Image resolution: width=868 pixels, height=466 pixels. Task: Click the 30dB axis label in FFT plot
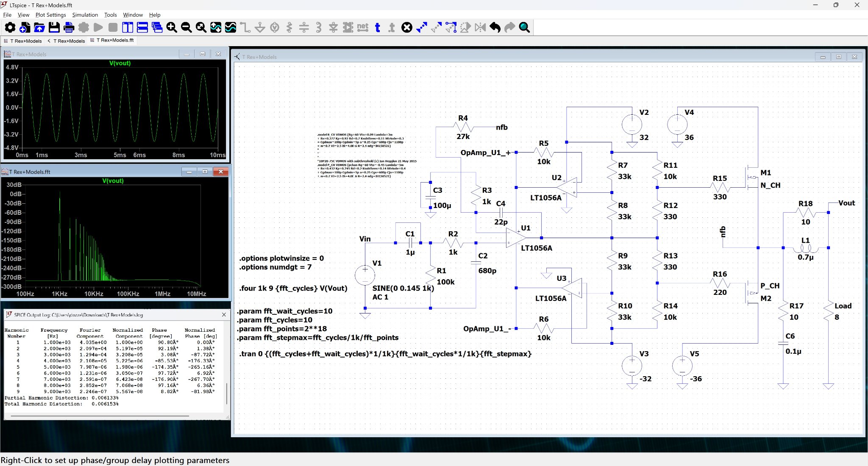14,185
